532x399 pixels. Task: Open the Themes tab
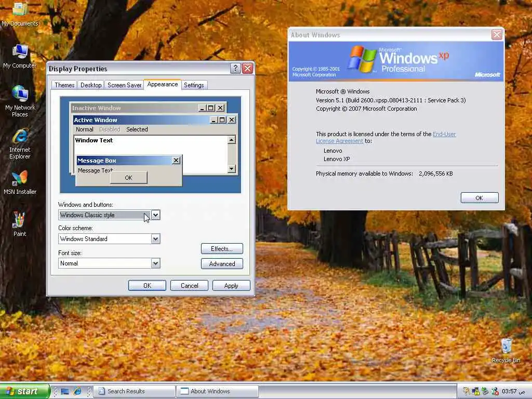coord(64,85)
